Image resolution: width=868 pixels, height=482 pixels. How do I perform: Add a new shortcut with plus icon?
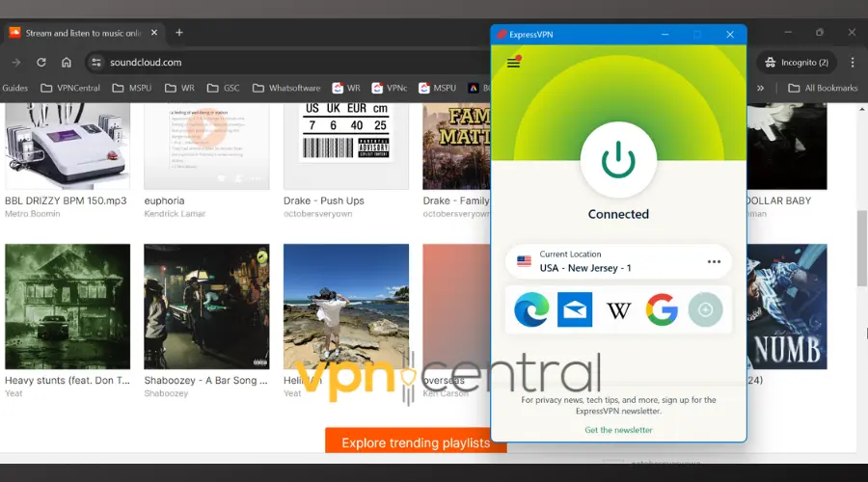coord(705,309)
